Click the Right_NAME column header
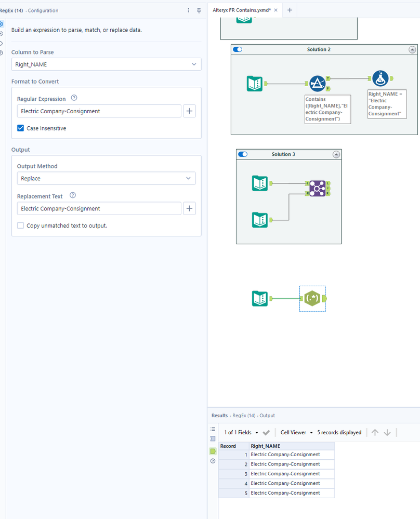 pyautogui.click(x=292, y=446)
